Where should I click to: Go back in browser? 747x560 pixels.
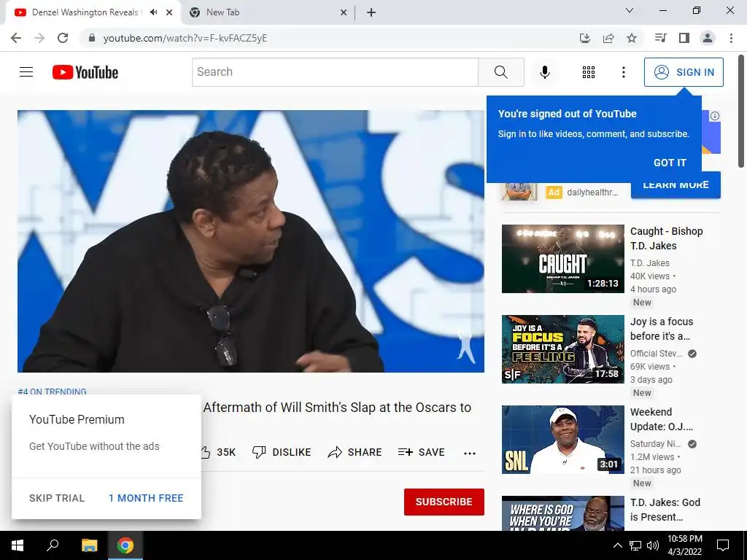coord(16,38)
